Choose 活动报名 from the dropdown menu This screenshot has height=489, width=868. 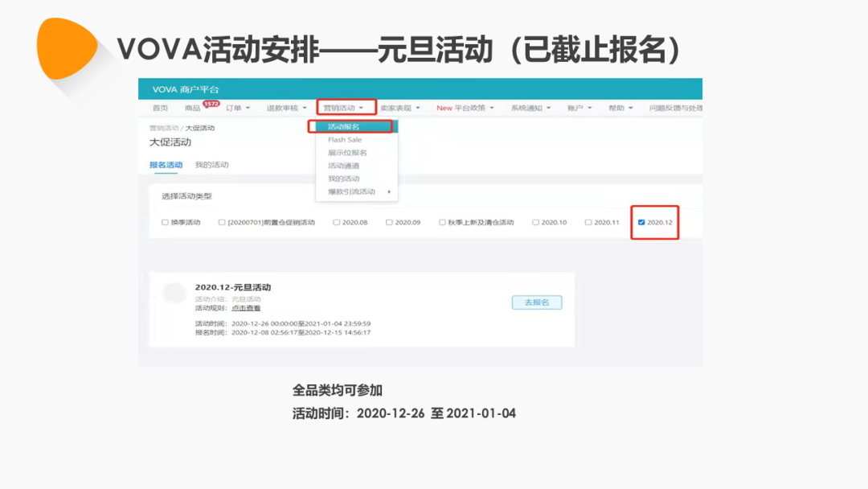[357, 127]
